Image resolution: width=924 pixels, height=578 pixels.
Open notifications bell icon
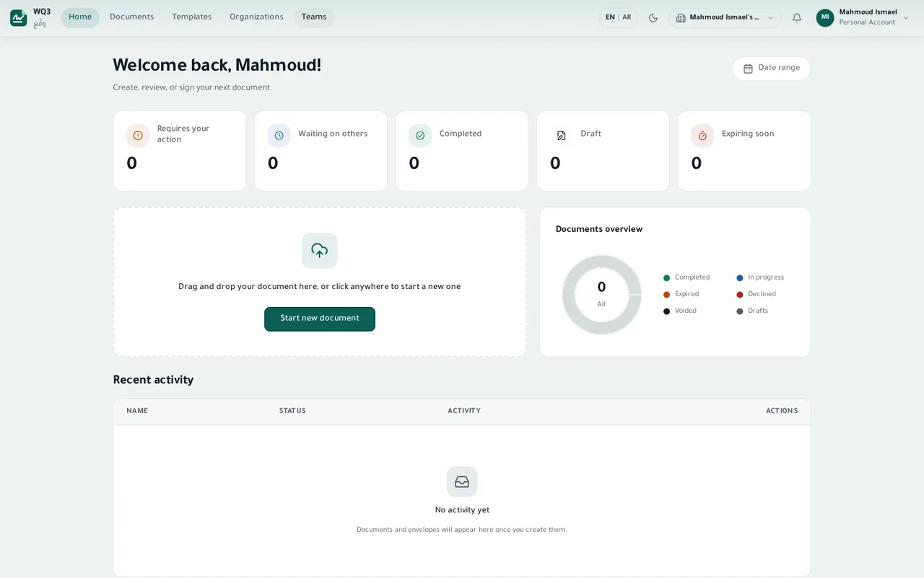pos(797,18)
